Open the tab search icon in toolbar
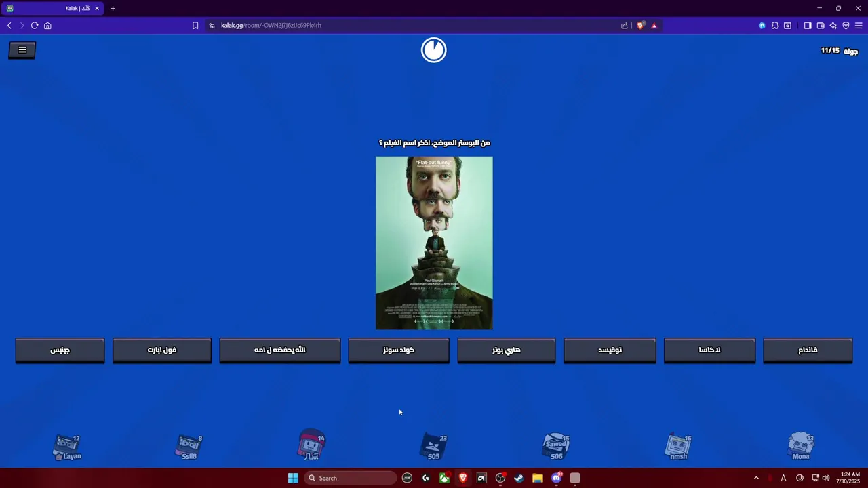The width and height of the screenshot is (868, 488). [787, 26]
